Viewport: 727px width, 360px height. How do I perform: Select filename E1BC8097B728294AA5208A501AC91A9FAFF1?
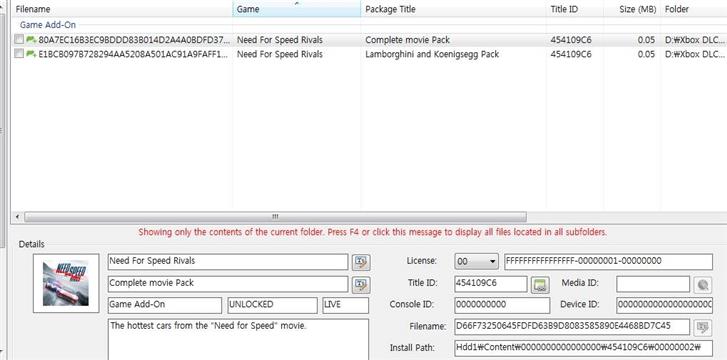[134, 54]
